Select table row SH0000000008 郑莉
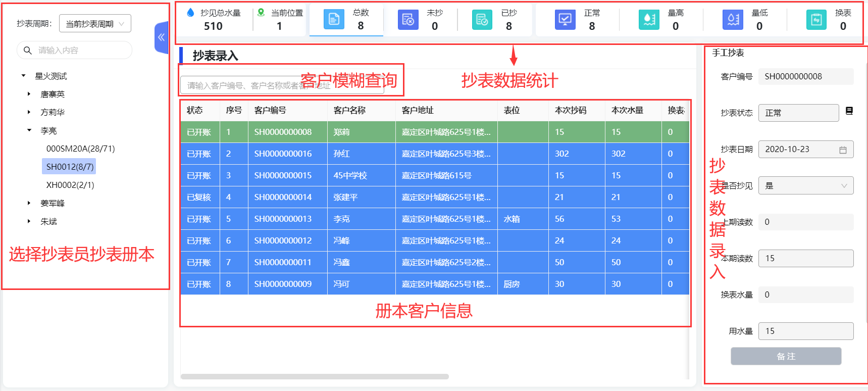The image size is (868, 391). click(435, 132)
